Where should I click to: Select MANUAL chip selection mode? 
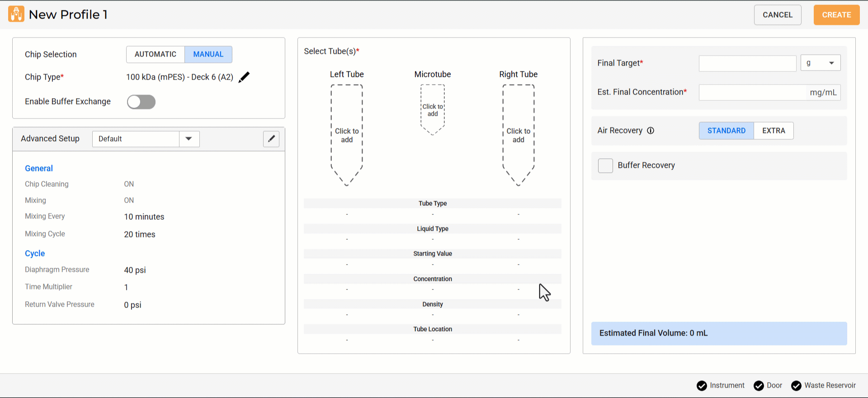click(208, 54)
